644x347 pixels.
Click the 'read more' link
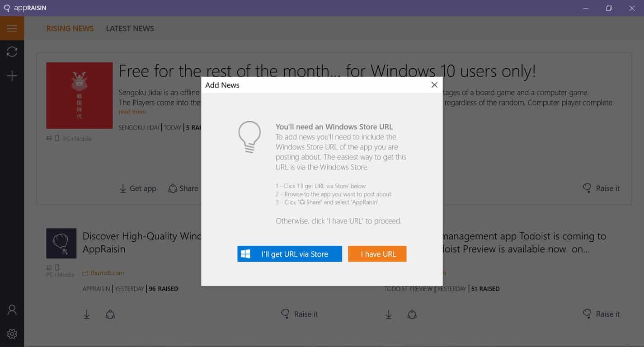pos(132,112)
